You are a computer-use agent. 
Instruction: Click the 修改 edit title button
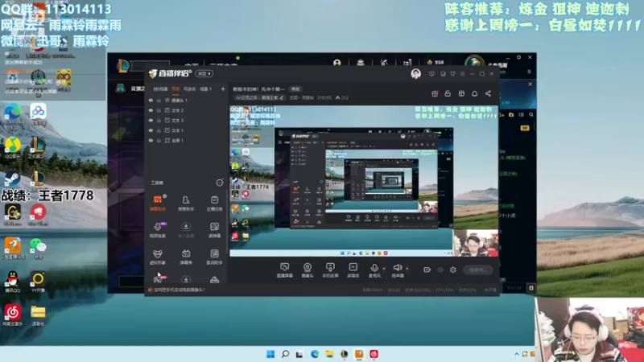click(x=295, y=89)
